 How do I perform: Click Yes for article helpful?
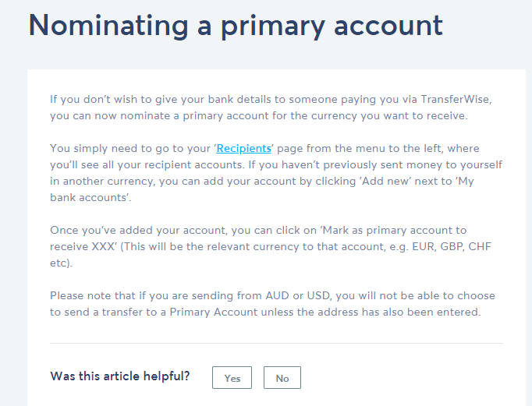point(232,378)
